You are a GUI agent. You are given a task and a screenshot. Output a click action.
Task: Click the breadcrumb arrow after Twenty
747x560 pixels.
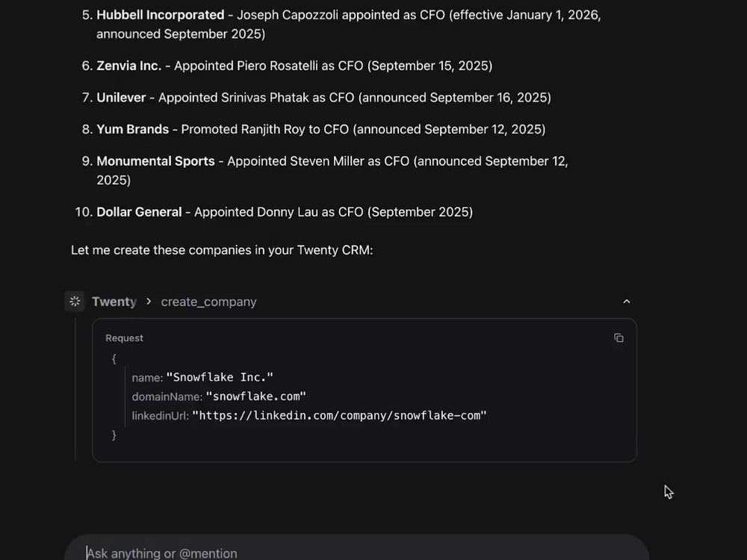[x=149, y=302]
